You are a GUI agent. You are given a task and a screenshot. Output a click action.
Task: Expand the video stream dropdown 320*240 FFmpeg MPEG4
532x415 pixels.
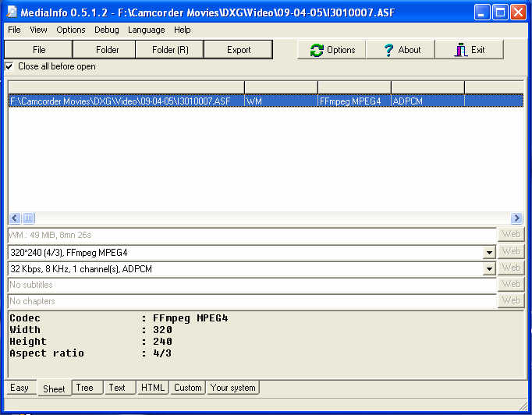[489, 253]
